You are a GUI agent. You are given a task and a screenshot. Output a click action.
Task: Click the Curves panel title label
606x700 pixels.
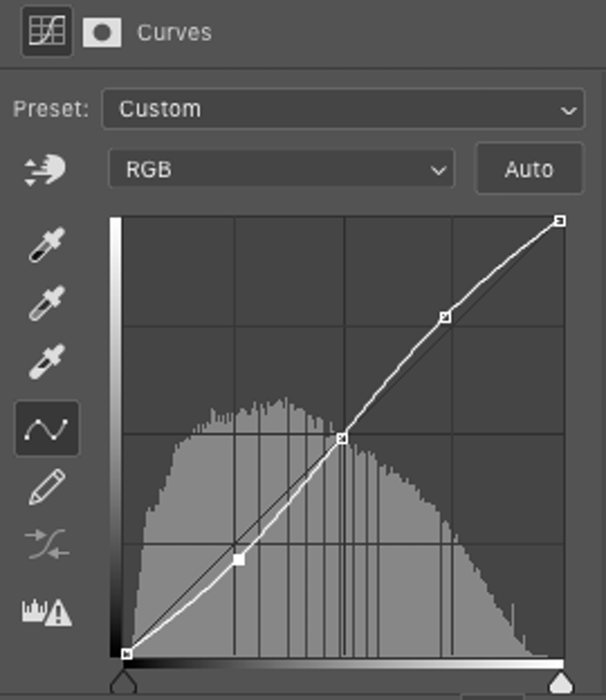point(175,33)
